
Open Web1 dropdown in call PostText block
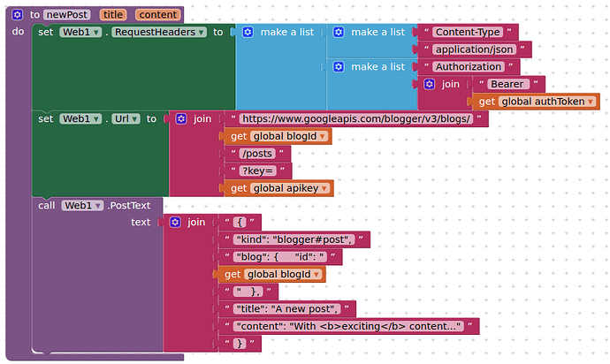pyautogui.click(x=82, y=205)
